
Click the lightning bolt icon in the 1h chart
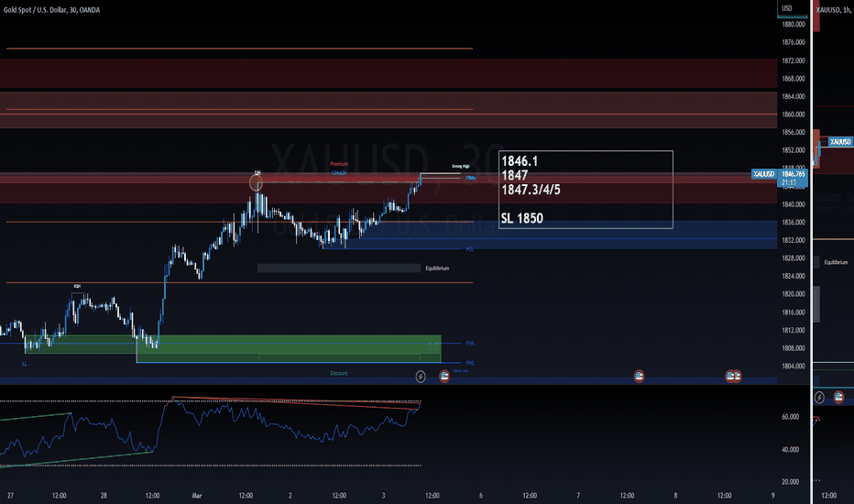click(x=819, y=398)
